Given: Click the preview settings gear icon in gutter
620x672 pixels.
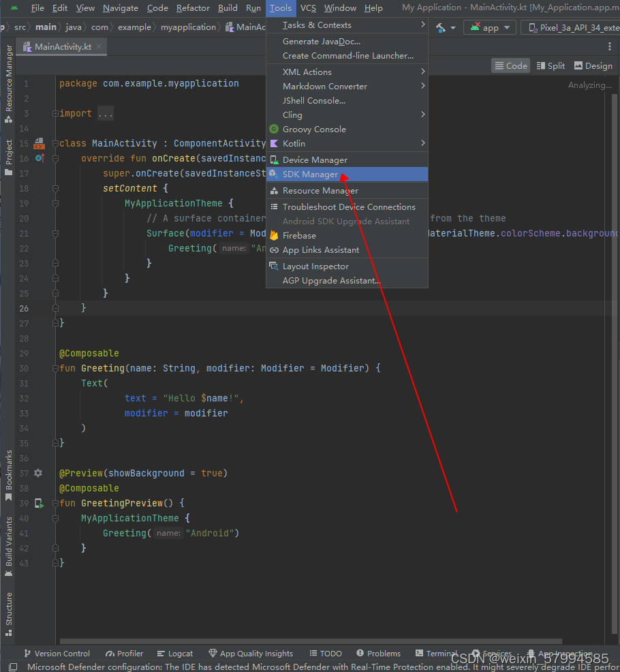Looking at the screenshot, I should (39, 472).
